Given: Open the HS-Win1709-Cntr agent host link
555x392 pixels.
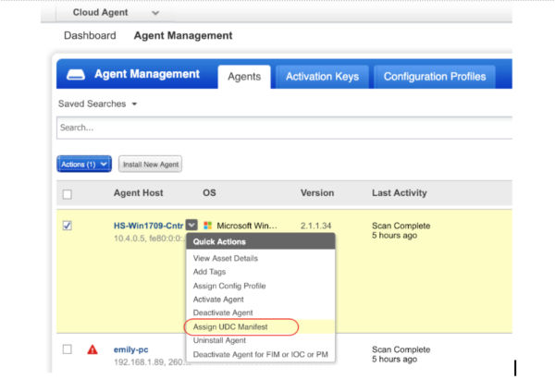Looking at the screenshot, I should point(148,226).
